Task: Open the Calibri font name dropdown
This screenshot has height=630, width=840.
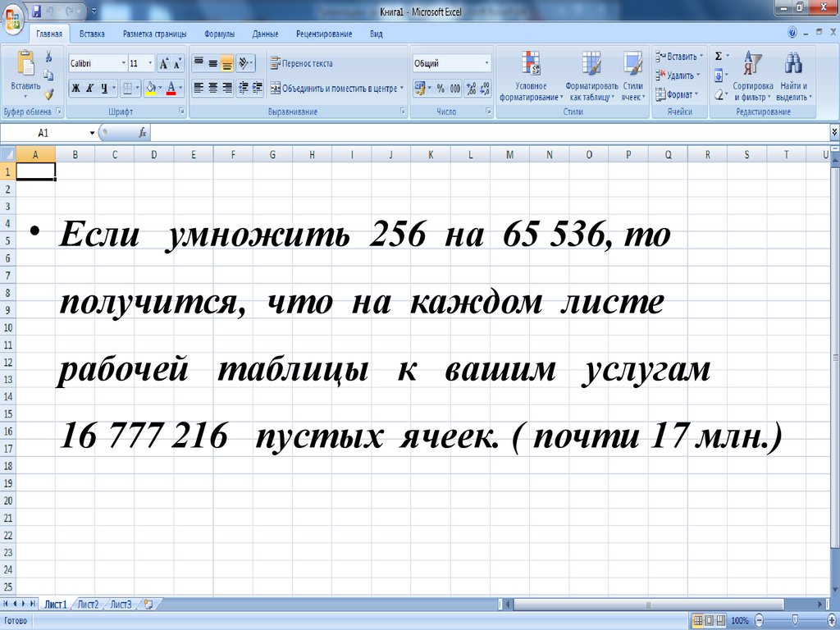Action: [124, 63]
